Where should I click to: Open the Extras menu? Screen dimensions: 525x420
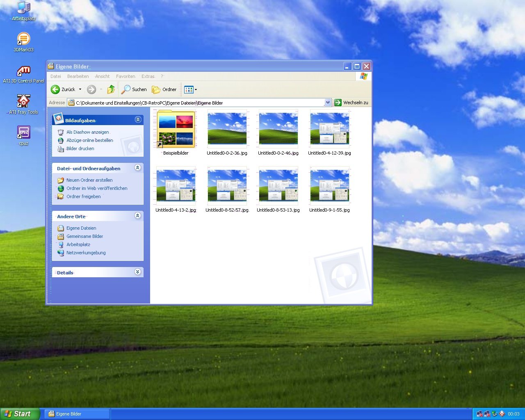click(x=148, y=76)
